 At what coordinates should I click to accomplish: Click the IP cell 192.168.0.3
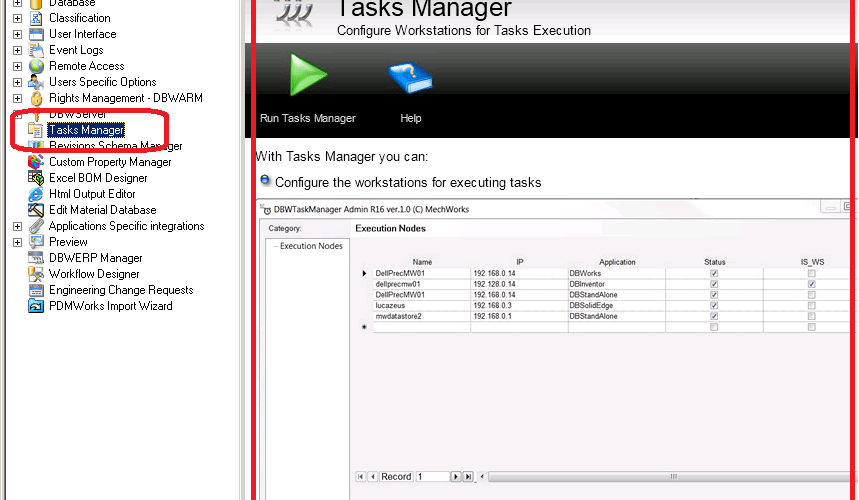(x=519, y=306)
